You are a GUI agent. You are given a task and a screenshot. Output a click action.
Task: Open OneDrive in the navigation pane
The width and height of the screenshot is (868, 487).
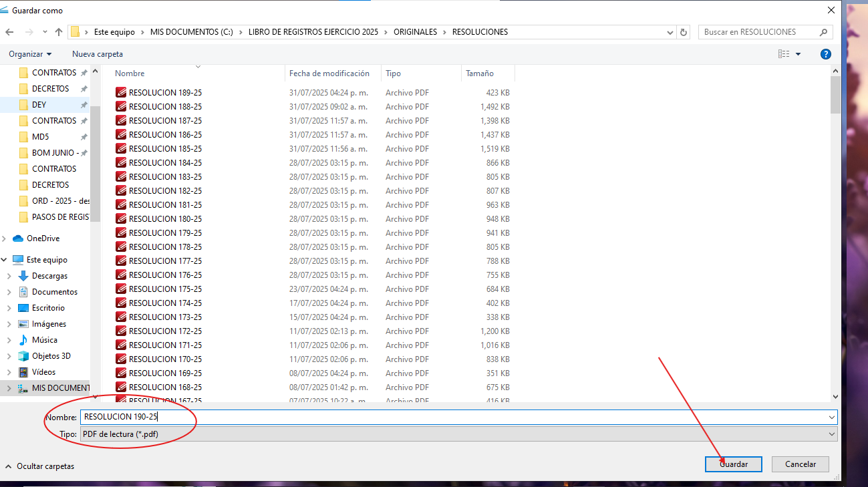(43, 238)
